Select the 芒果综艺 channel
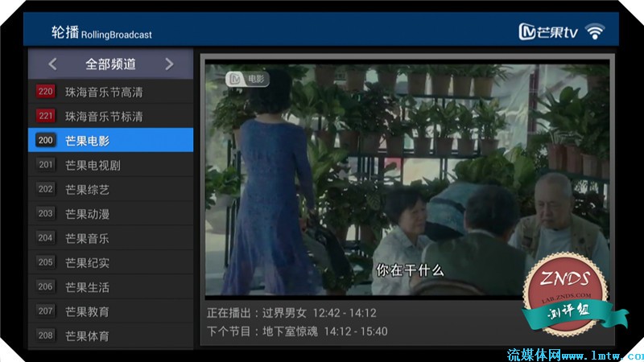This screenshot has width=644, height=362. click(87, 190)
